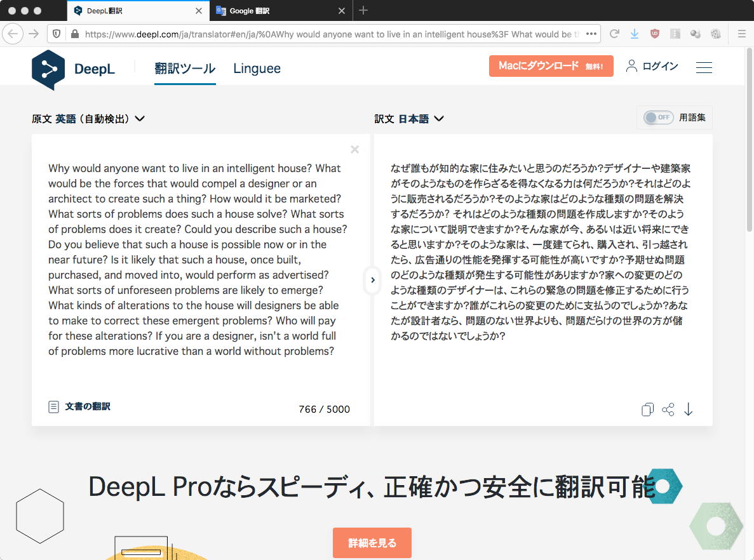Expand the target language dropdown 日本語
The image size is (754, 560).
[x=421, y=119]
